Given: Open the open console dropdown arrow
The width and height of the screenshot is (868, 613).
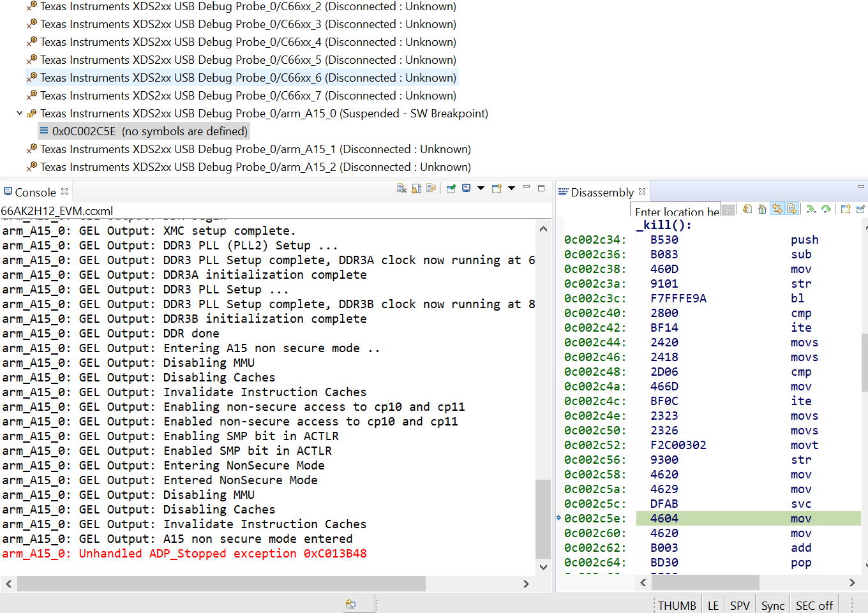Looking at the screenshot, I should 511,188.
